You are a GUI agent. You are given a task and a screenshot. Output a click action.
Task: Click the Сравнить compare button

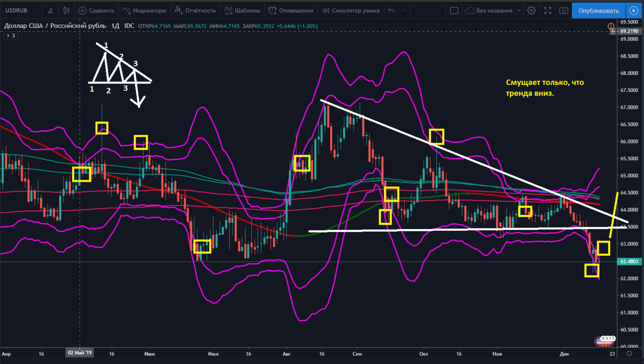[x=96, y=10]
